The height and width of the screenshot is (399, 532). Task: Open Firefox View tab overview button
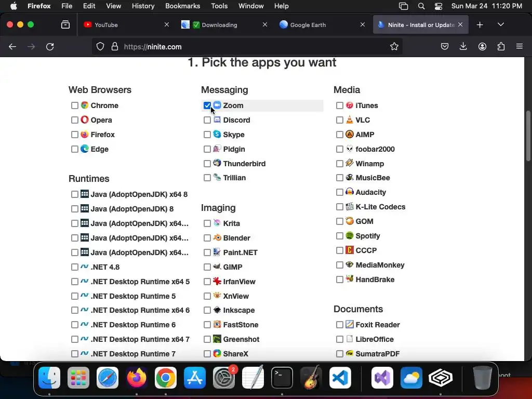[x=65, y=24]
